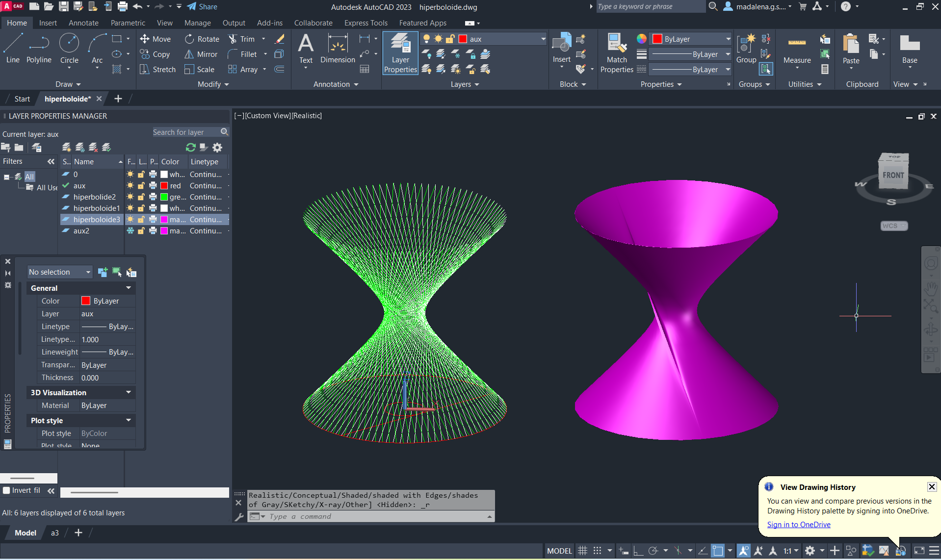This screenshot has width=941, height=560.
Task: Switch to the Annotate ribbon tab
Action: (83, 23)
